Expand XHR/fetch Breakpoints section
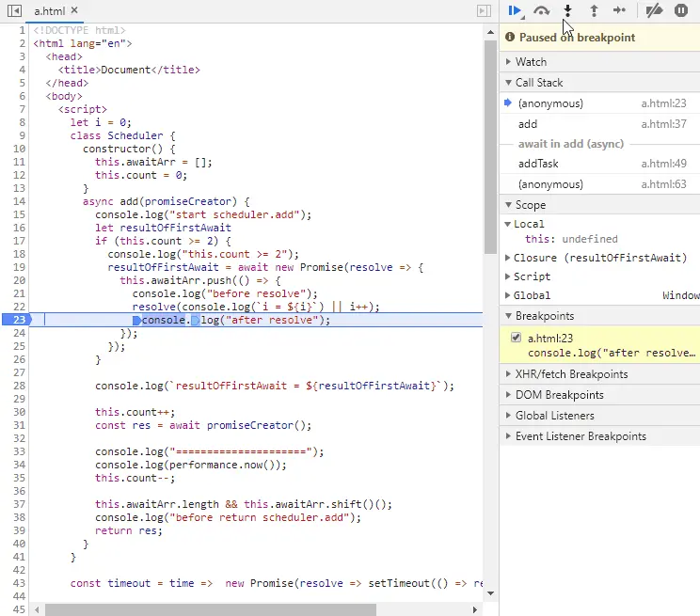Image resolution: width=700 pixels, height=616 pixels. pyautogui.click(x=599, y=374)
